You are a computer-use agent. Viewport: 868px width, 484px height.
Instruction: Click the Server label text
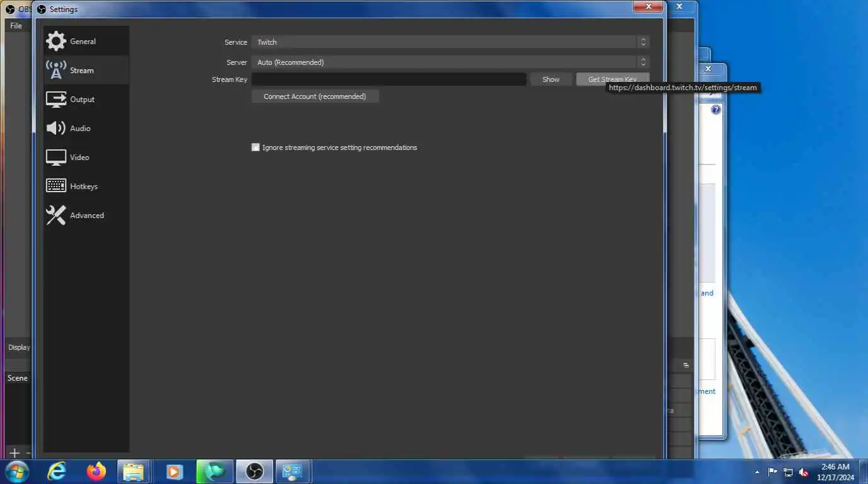[x=237, y=62]
